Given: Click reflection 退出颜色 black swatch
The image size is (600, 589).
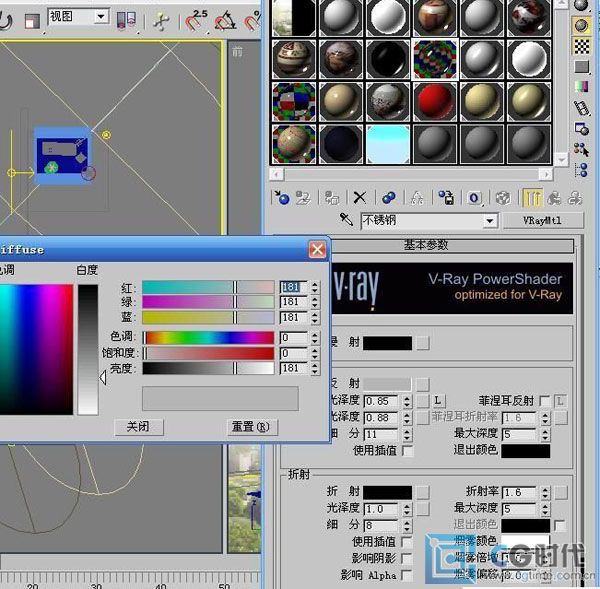Looking at the screenshot, I should (526, 451).
